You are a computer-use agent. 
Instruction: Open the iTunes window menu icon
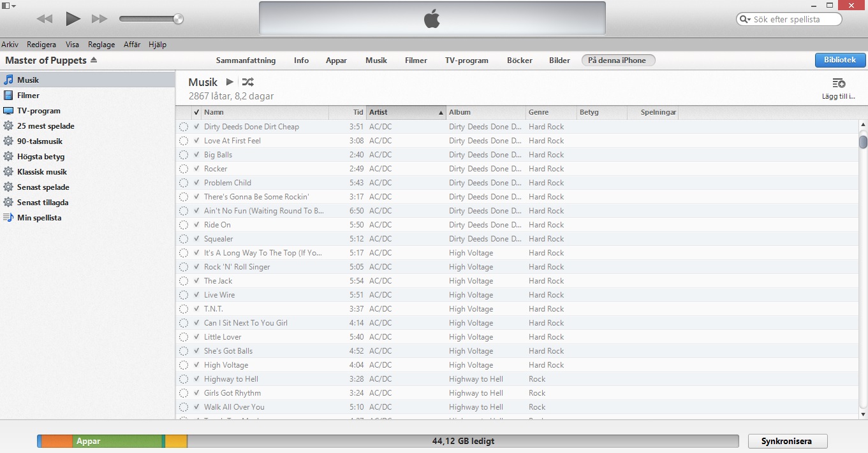point(9,5)
